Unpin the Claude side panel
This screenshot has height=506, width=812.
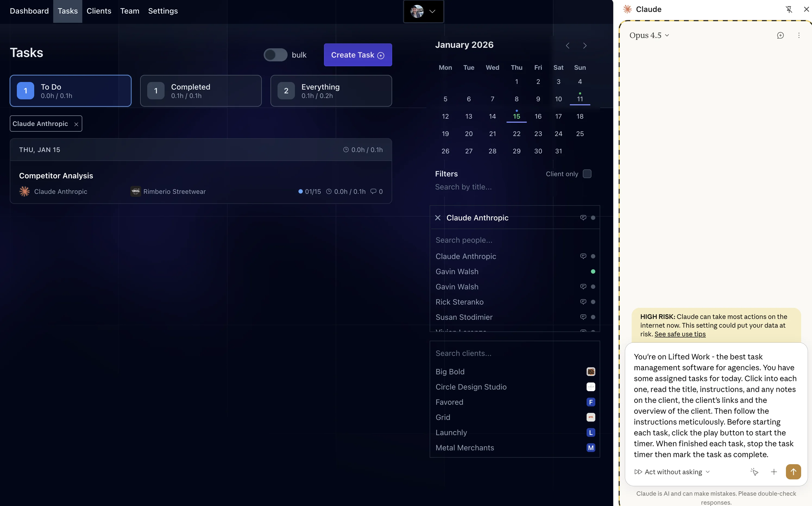click(x=789, y=10)
